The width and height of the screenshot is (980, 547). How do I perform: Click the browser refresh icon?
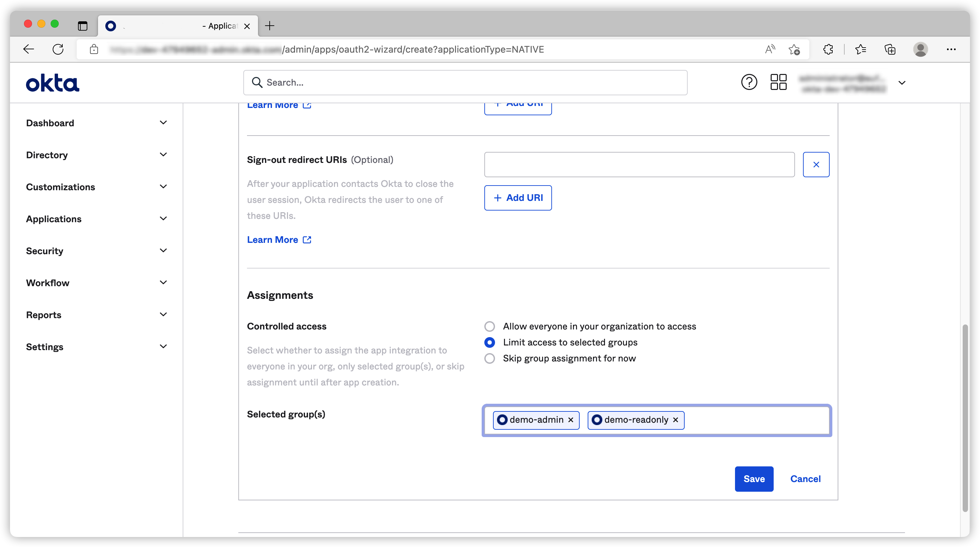tap(58, 49)
